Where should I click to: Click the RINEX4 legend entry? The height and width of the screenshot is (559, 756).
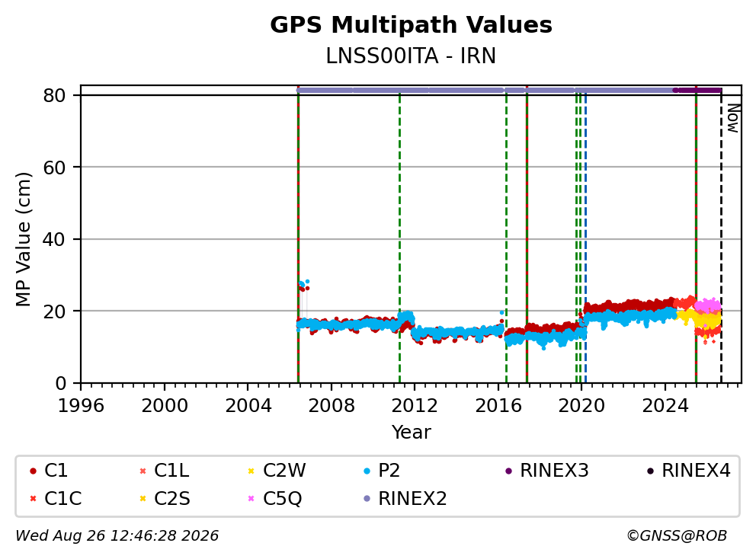(x=688, y=471)
